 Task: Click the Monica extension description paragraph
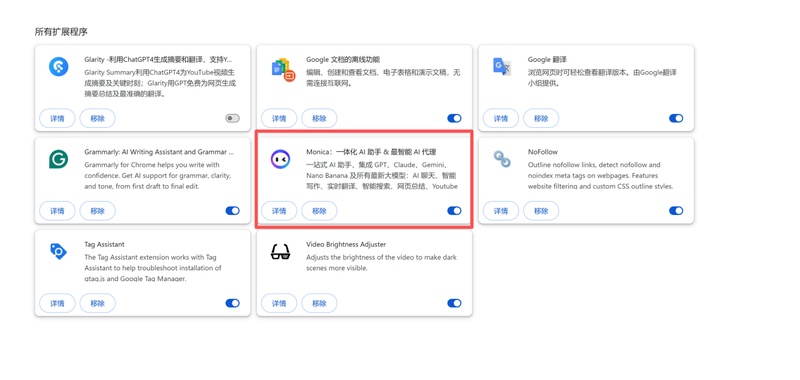click(381, 175)
